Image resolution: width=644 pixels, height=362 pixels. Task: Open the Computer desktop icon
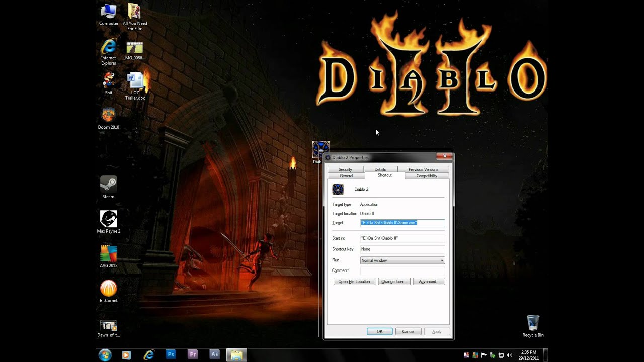pos(109,15)
